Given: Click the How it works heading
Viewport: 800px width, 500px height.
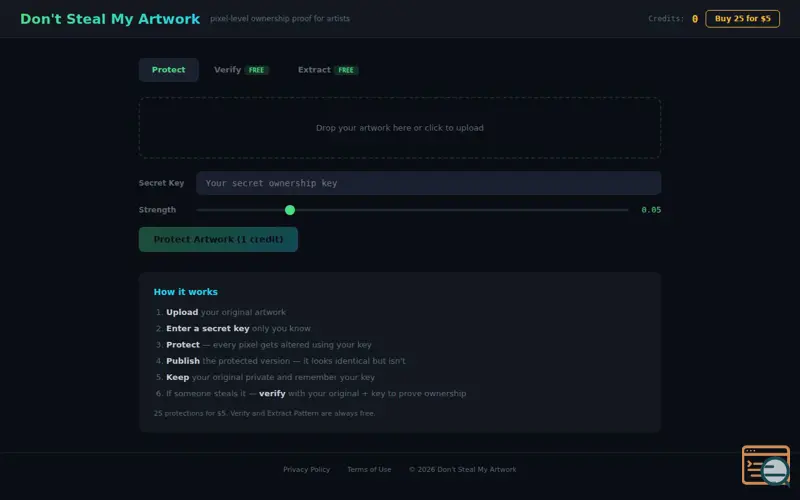Looking at the screenshot, I should pyautogui.click(x=186, y=292).
